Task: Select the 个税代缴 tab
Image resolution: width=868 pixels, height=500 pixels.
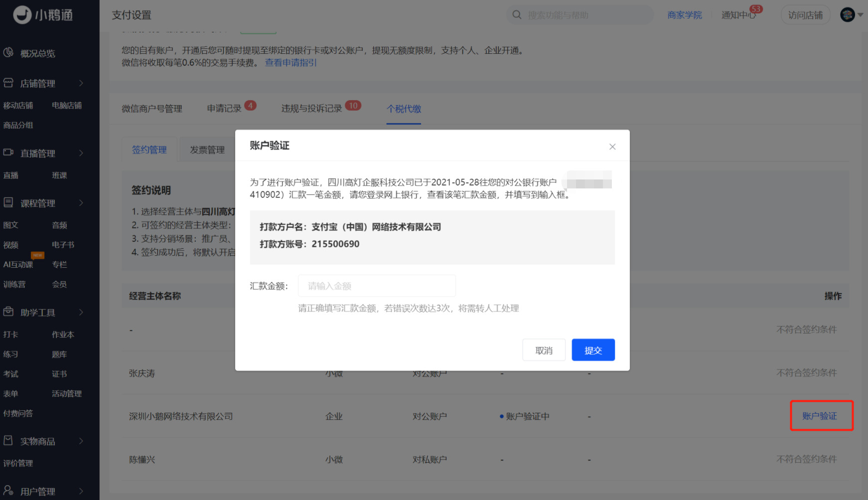Action: (x=404, y=109)
